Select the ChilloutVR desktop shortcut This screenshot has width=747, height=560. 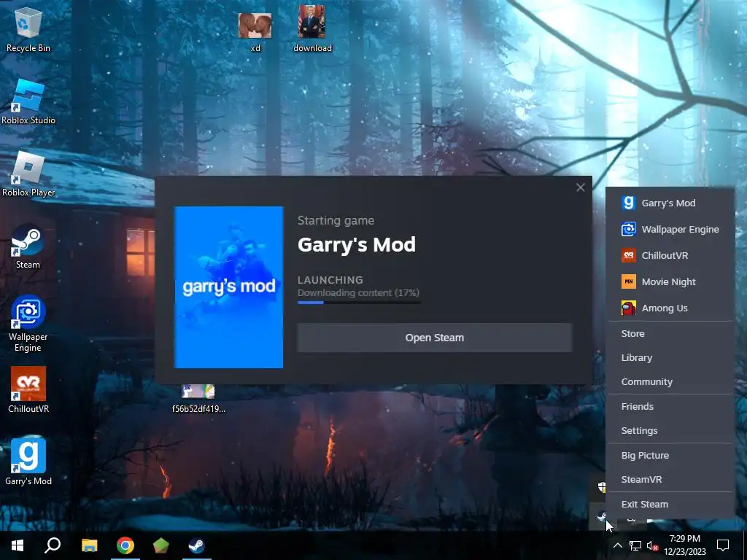(28, 391)
